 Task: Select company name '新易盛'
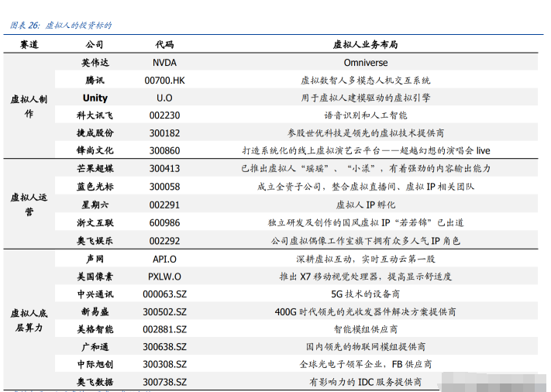(x=95, y=311)
